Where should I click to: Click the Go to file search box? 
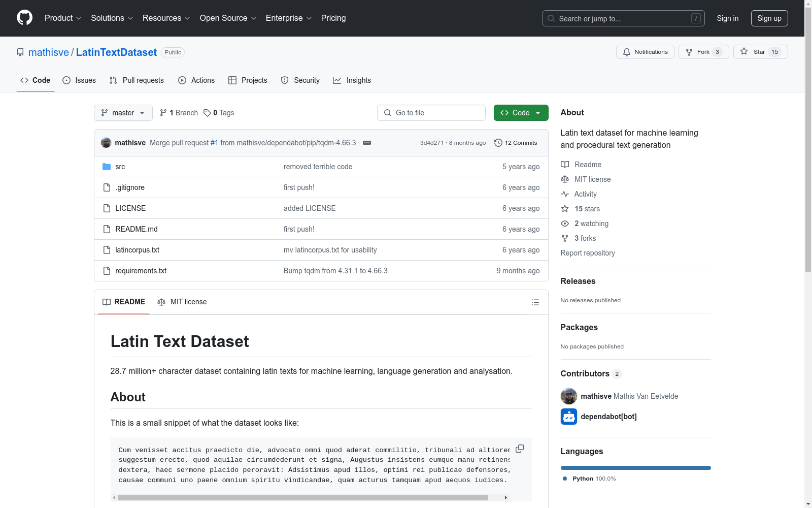[431, 113]
